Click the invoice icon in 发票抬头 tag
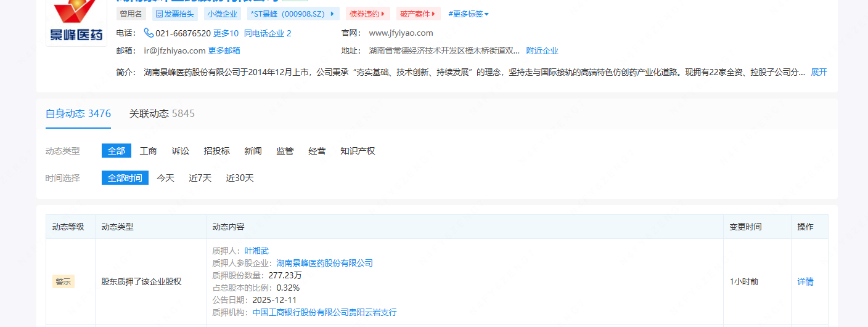 coord(159,14)
